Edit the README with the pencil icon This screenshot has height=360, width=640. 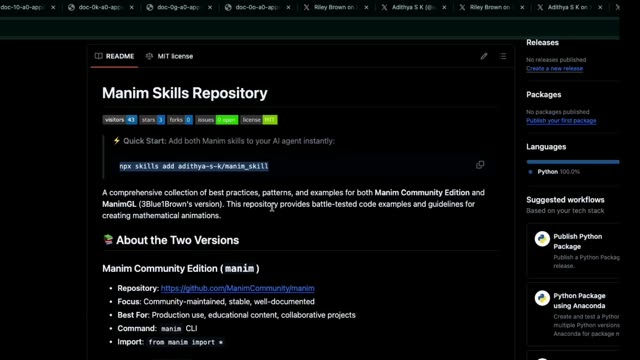pyautogui.click(x=484, y=56)
